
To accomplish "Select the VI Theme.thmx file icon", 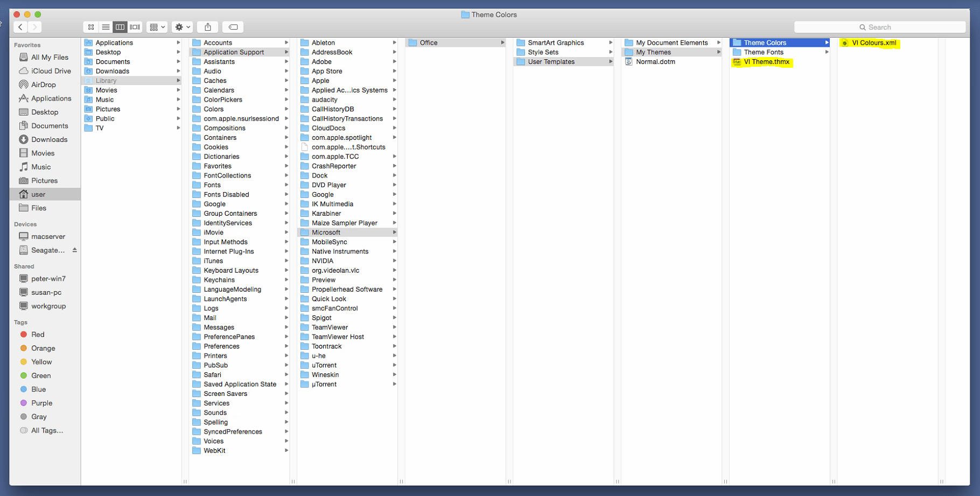I will click(737, 62).
